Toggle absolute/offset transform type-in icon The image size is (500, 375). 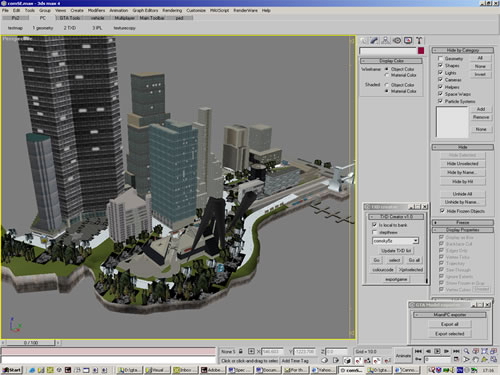point(251,351)
